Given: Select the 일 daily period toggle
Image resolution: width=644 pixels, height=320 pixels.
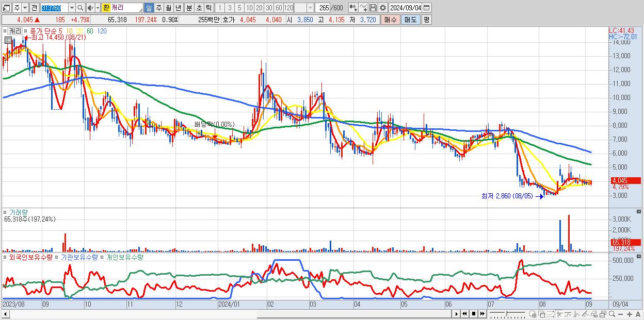Looking at the screenshot, I should click(x=149, y=8).
